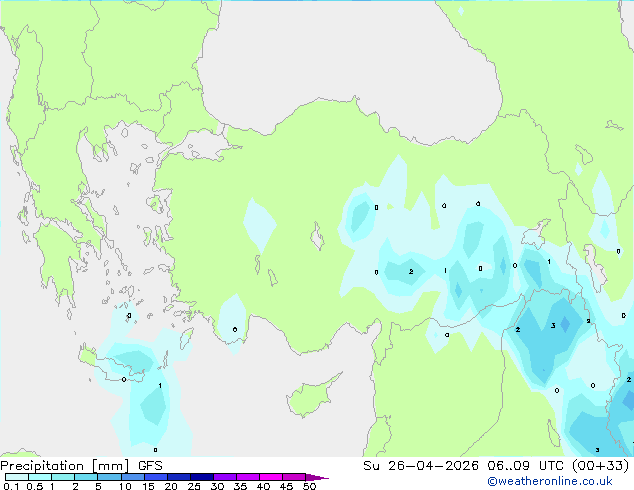634x490 pixels.
Task: Pick the 30–35 mm purple legend swatch
Action: point(225,477)
